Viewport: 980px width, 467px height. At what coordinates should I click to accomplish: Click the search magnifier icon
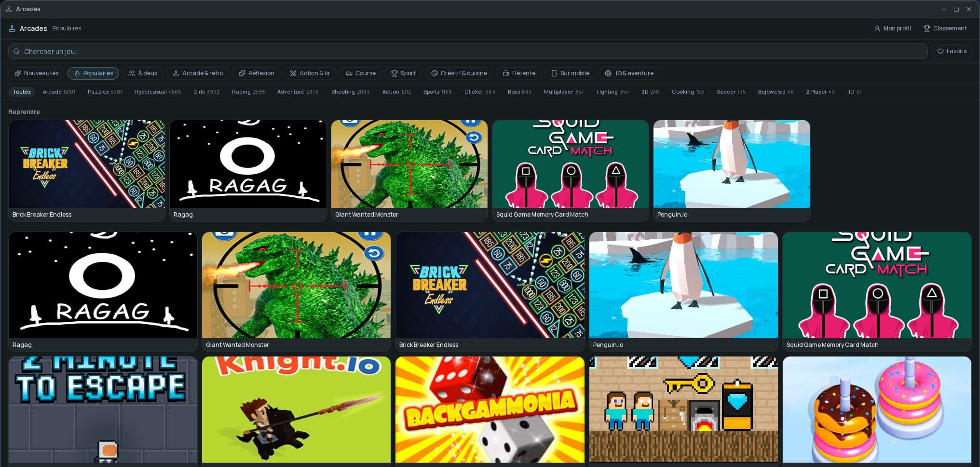(16, 51)
